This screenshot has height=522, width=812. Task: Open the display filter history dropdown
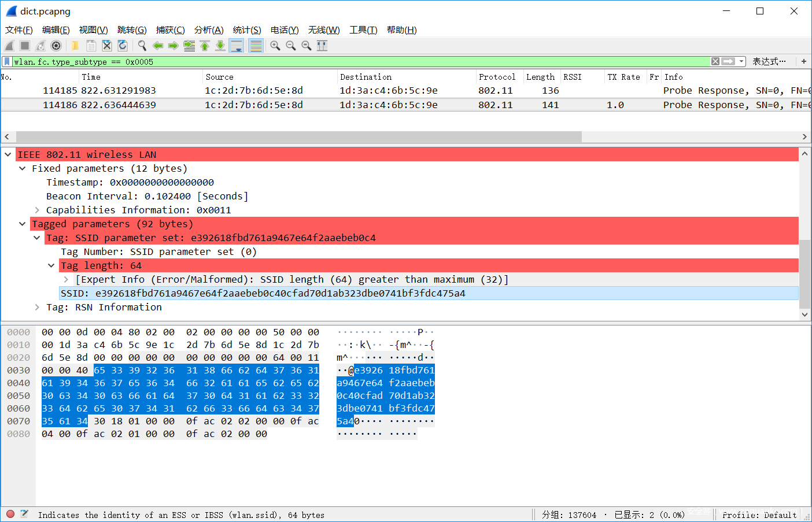point(741,61)
